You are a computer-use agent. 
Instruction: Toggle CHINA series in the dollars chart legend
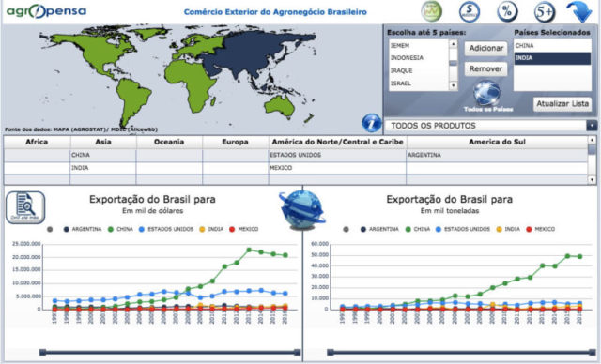121,229
